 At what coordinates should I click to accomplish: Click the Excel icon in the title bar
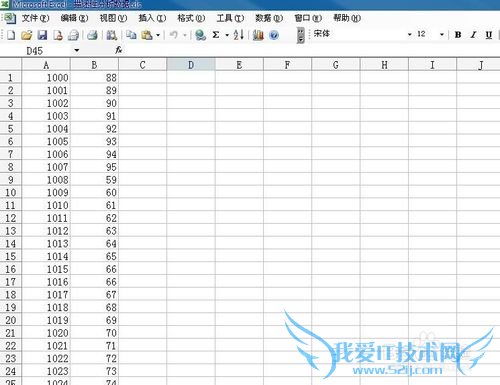coord(5,4)
